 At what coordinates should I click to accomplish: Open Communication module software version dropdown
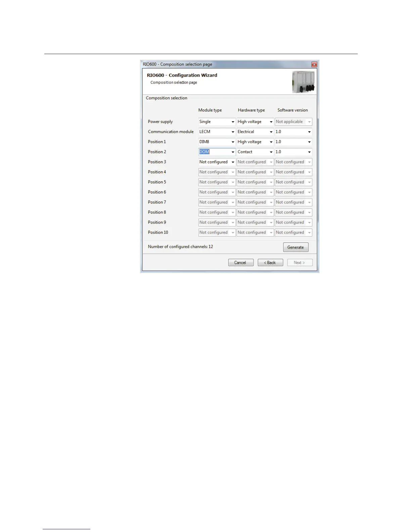[x=293, y=132]
